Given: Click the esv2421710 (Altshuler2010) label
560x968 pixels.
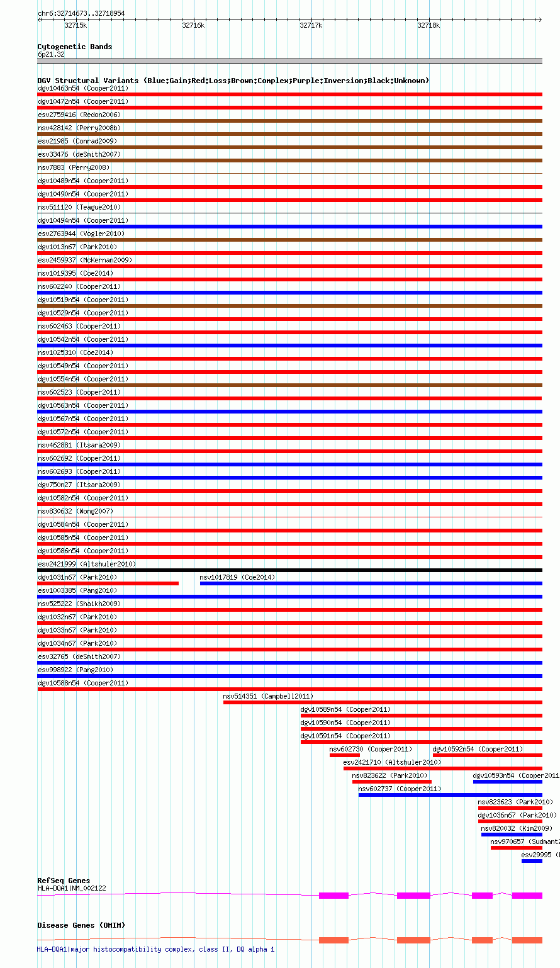Looking at the screenshot, I should pos(393,762).
